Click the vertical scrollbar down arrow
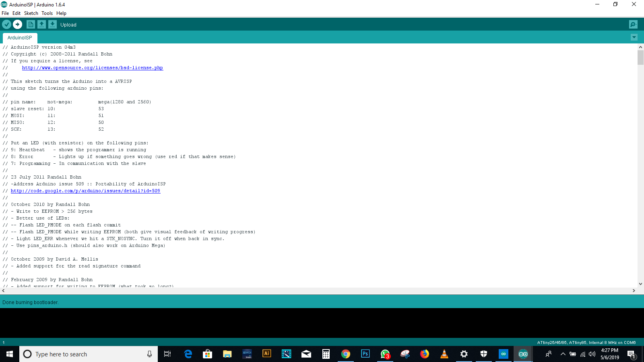644x362 pixels. click(x=640, y=284)
